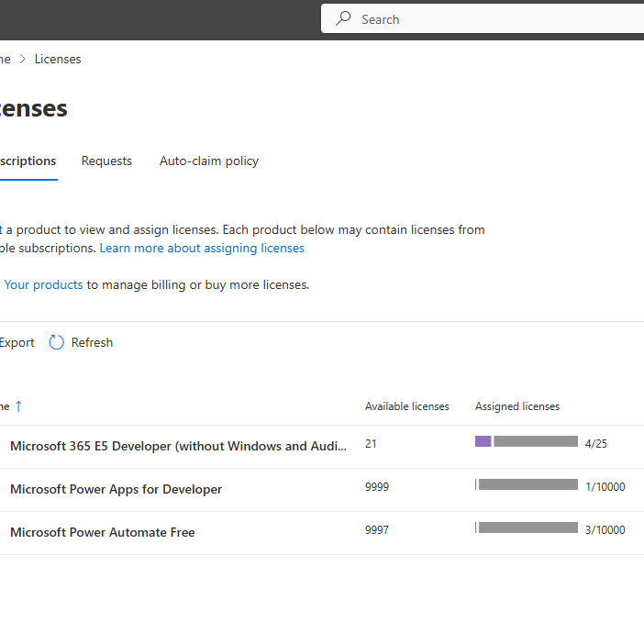
Task: Open the Auto-claim policy tab
Action: pyautogui.click(x=209, y=161)
